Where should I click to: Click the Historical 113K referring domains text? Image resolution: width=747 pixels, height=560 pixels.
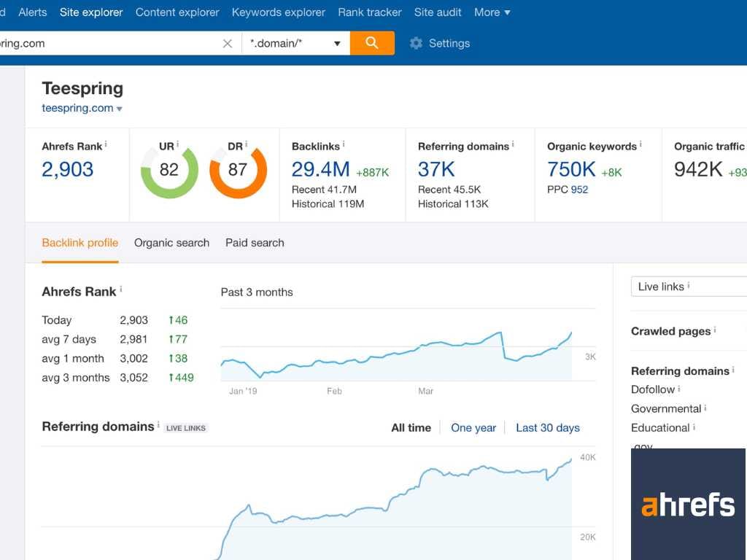pyautogui.click(x=453, y=204)
